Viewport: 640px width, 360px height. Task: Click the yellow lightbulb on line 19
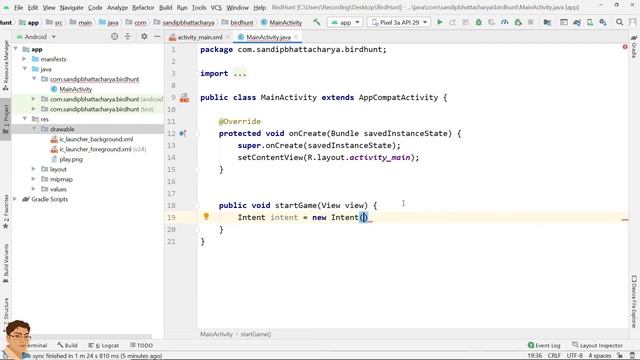(206, 216)
